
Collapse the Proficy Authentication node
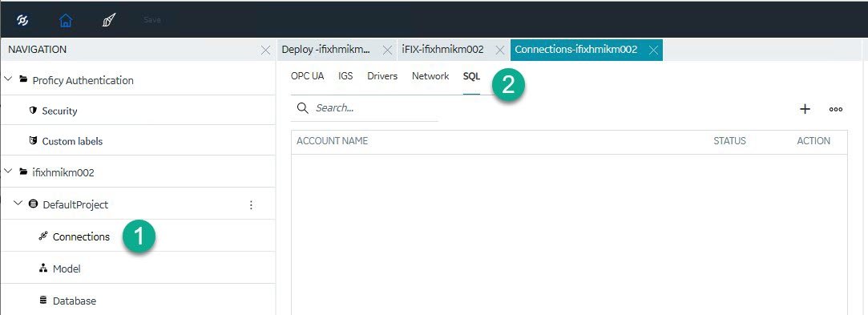[8, 79]
